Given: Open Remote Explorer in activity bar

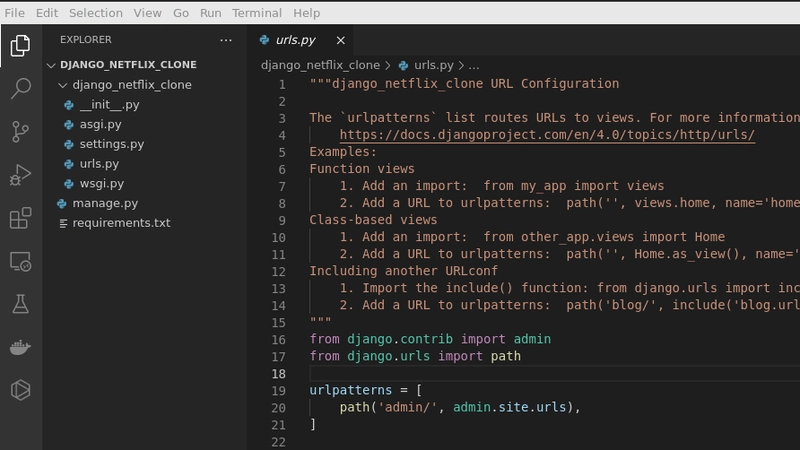Looking at the screenshot, I should 20,261.
